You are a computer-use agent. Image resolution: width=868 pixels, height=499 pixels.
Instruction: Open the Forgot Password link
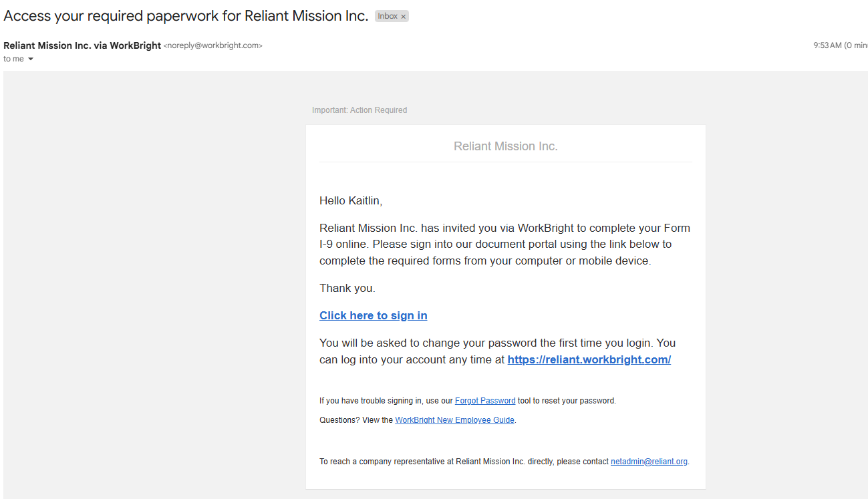click(484, 401)
